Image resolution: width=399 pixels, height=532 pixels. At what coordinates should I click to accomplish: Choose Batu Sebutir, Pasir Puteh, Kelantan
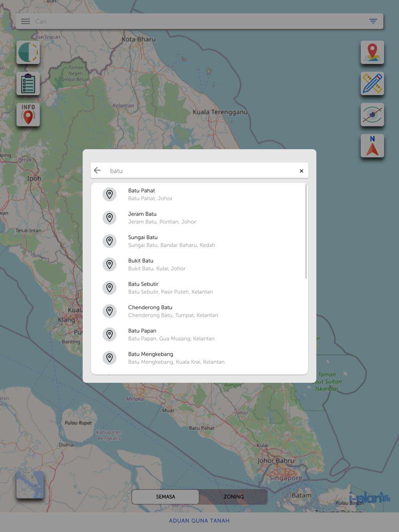tap(170, 292)
